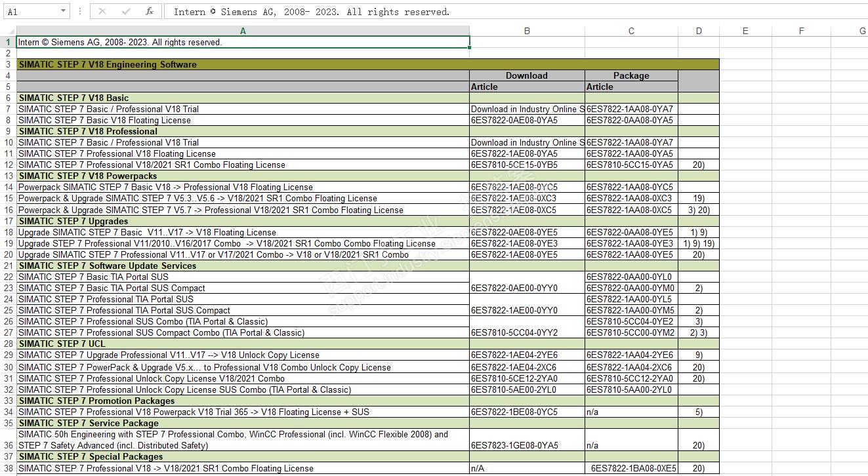Select the footnote cell '5)'
The image size is (868, 476).
coord(699,412)
